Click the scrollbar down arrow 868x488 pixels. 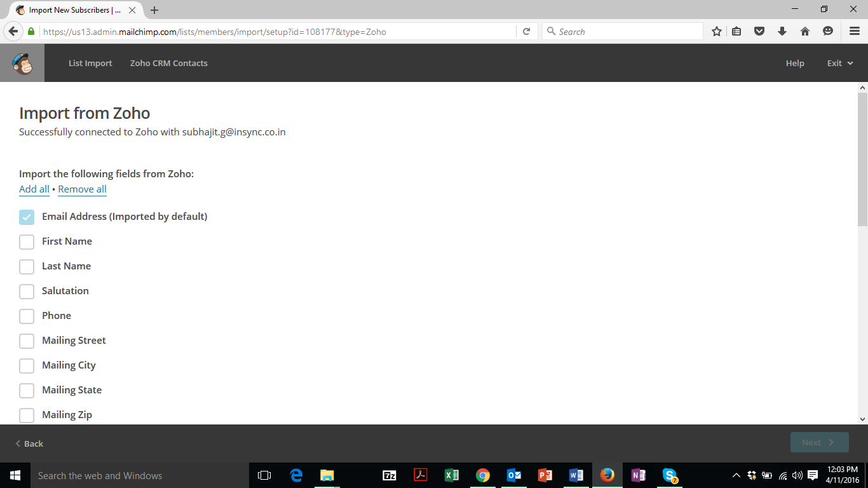coord(862,419)
